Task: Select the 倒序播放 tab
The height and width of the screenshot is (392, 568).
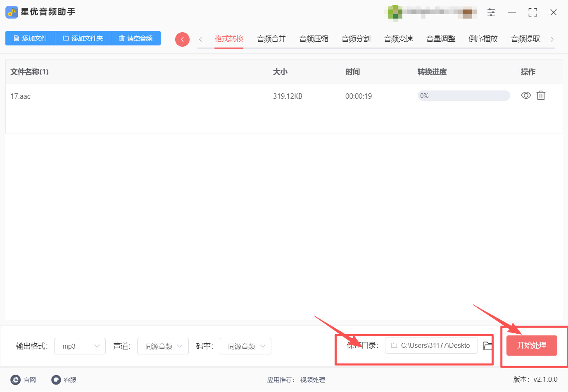Action: click(483, 39)
